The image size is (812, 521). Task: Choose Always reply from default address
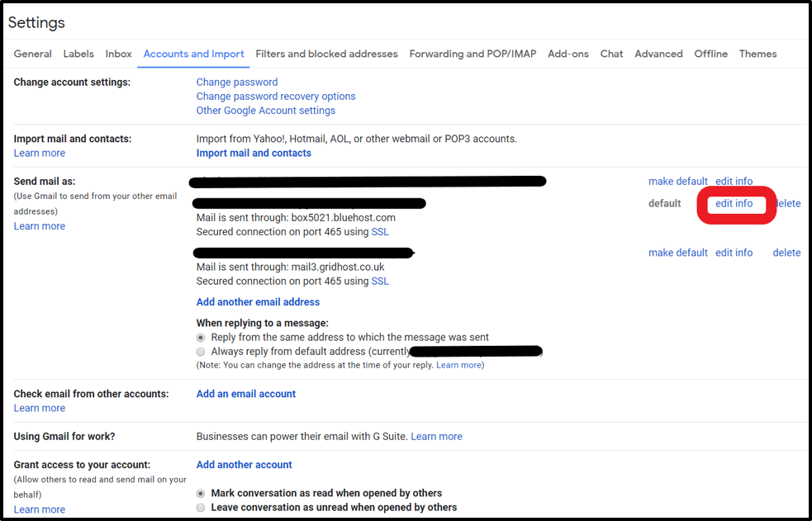pyautogui.click(x=200, y=351)
